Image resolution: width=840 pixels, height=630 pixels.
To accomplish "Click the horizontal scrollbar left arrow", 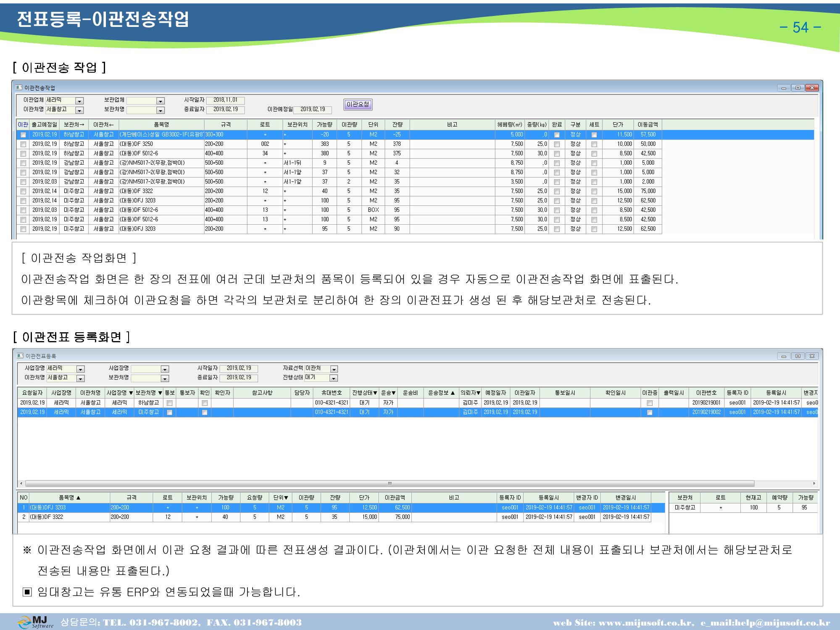I will (x=21, y=483).
